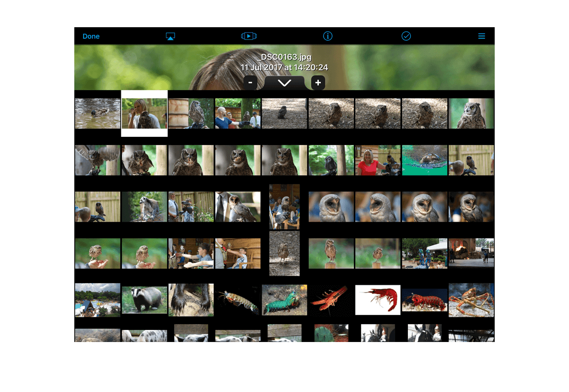Screen dimensions: 569x392
Task: Select the red lobster on dark background thumbnail
Action: pos(331,300)
